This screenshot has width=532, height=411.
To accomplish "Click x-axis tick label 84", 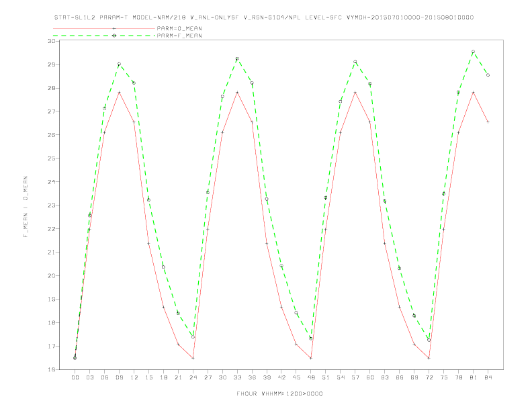I will 488,377.
